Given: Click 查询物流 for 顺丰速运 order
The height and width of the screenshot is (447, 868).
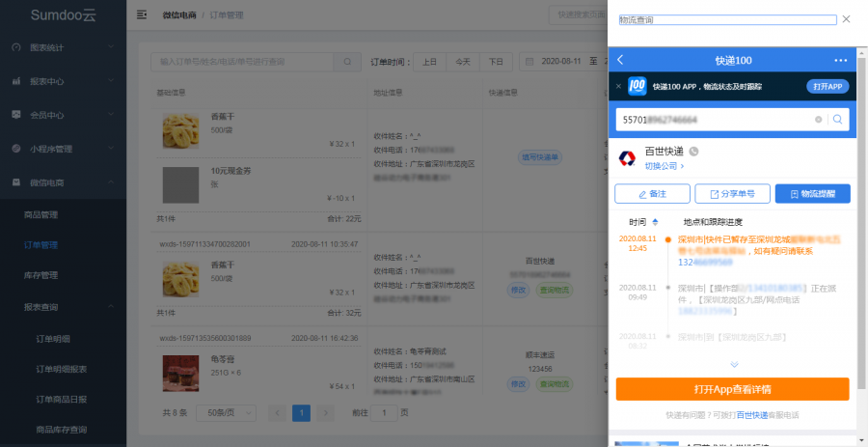Looking at the screenshot, I should 555,384.
